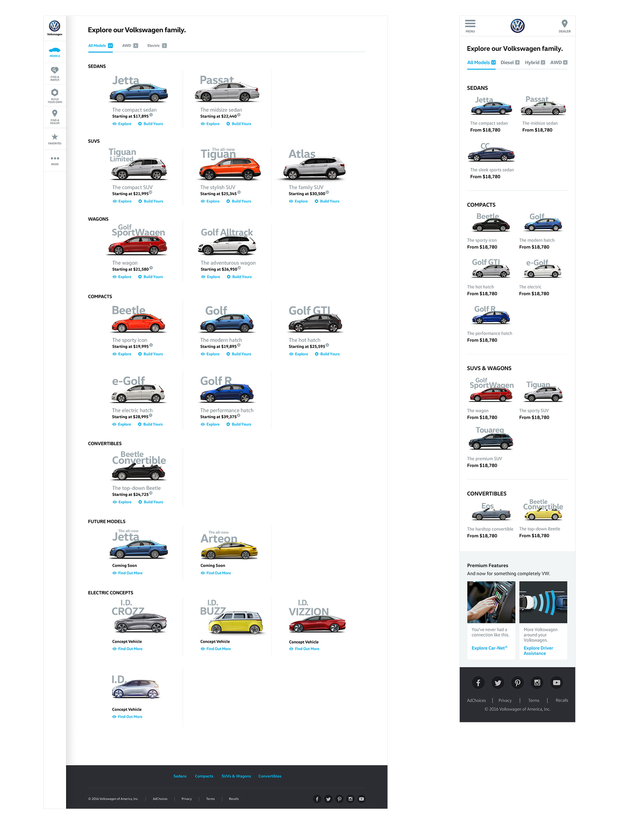
Task: Open the More dots sidebar menu
Action: coord(55,160)
